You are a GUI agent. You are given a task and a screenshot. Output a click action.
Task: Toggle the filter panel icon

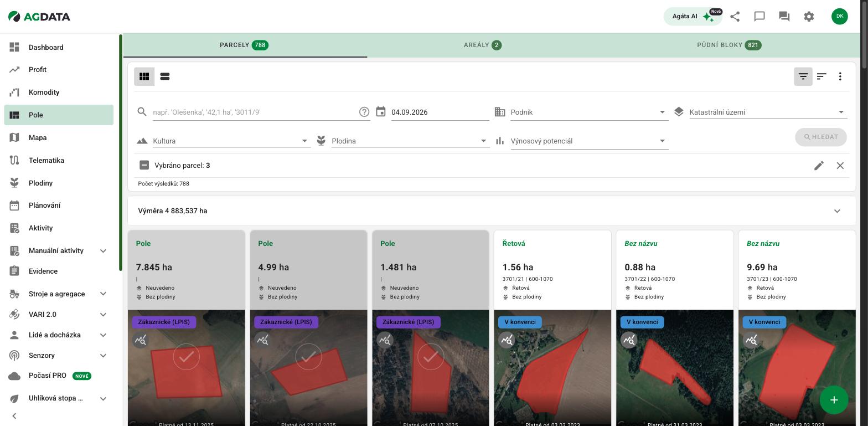point(803,76)
